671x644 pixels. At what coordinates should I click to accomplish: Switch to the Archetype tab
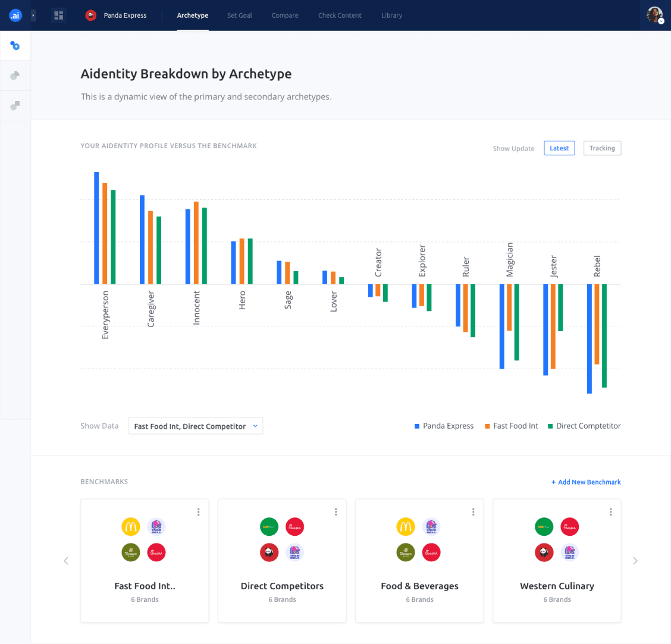pos(193,15)
